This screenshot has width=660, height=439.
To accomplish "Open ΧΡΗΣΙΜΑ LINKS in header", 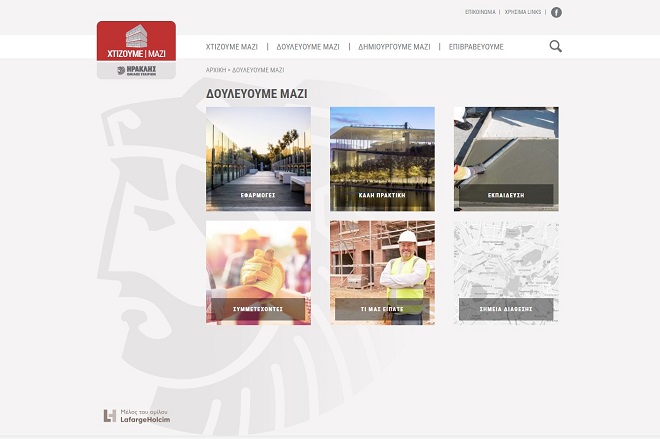I will click(523, 12).
